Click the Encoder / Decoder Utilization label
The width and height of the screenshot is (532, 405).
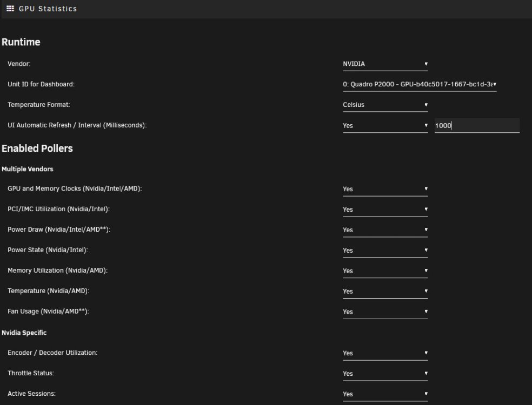click(x=52, y=353)
